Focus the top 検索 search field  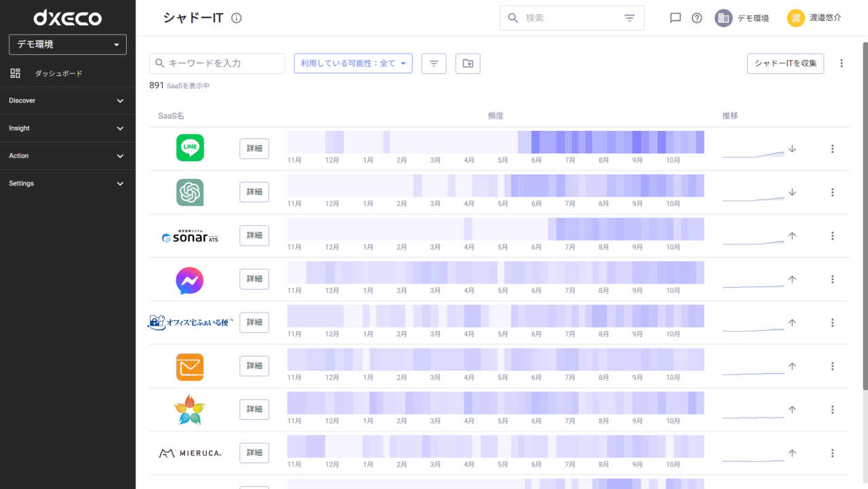[572, 18]
